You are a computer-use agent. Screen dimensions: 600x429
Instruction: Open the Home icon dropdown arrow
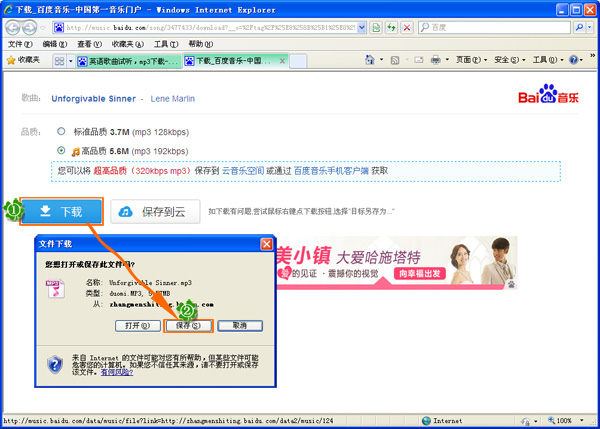(x=382, y=60)
